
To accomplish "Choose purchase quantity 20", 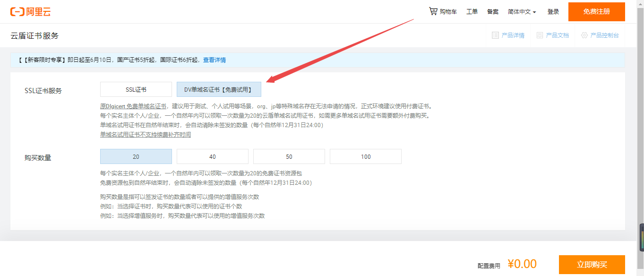I will tap(136, 156).
